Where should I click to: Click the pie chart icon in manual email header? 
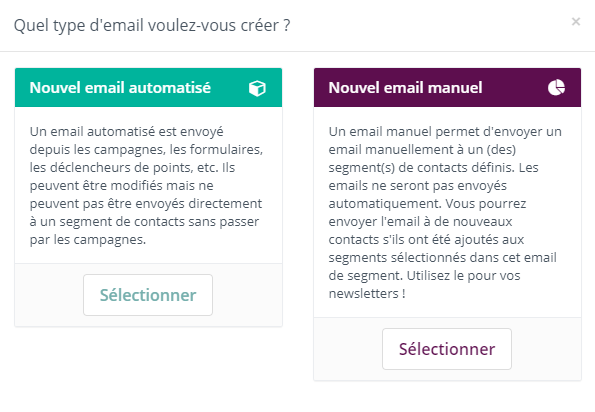pyautogui.click(x=556, y=88)
